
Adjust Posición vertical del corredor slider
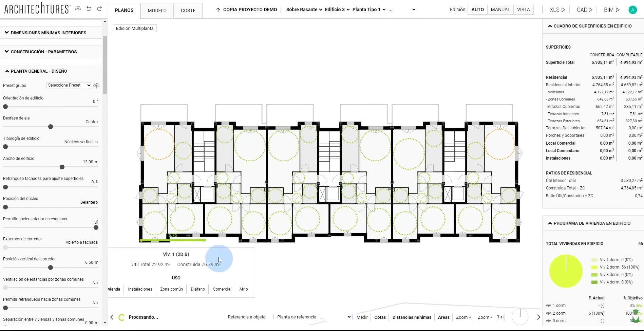tap(51, 268)
